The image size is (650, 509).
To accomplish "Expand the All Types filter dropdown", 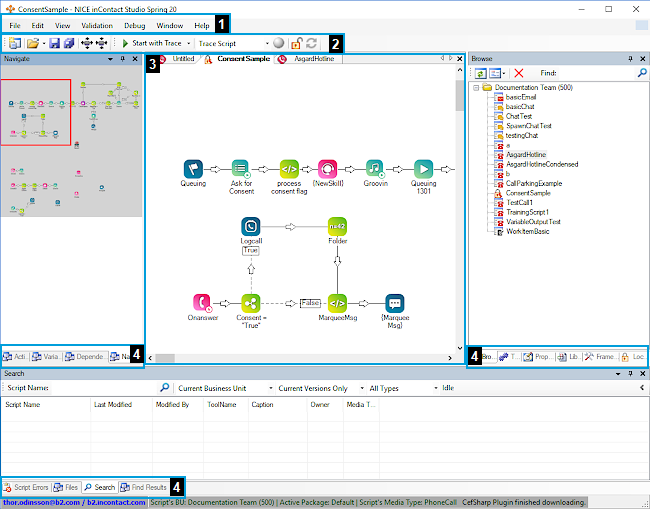I will (404, 388).
